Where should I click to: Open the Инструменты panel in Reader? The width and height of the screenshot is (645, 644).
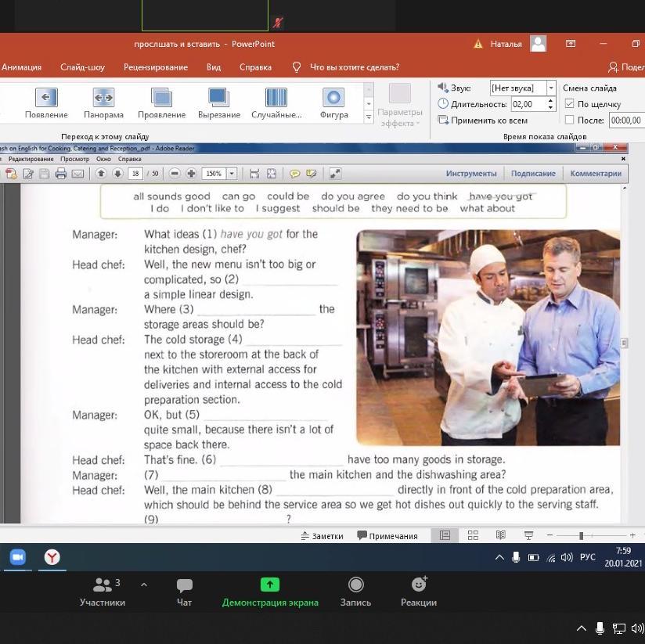[x=471, y=174]
